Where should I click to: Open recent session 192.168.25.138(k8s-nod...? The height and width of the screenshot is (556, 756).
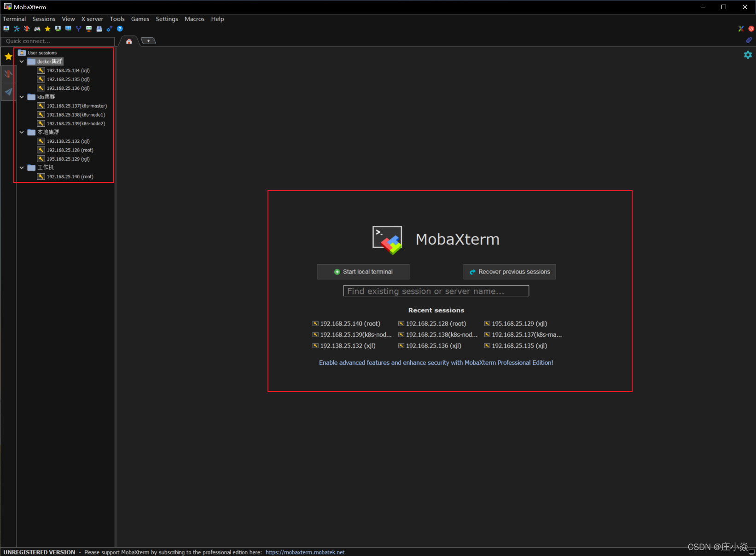[x=438, y=335]
